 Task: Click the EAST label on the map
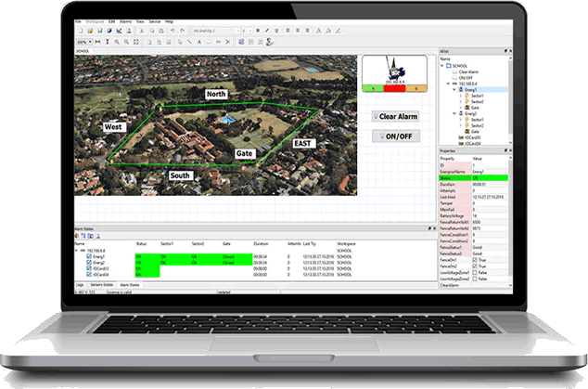click(x=302, y=143)
